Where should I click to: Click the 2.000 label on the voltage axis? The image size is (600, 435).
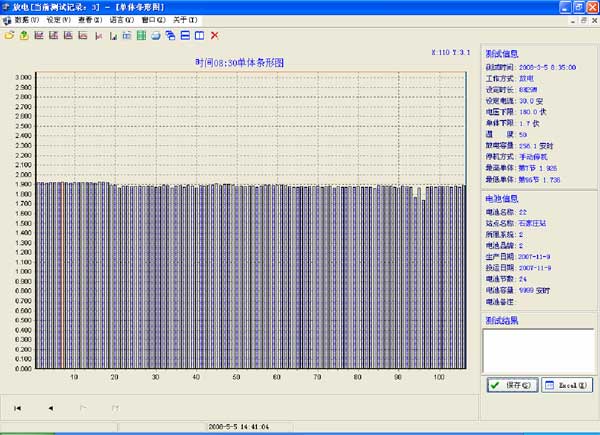pos(23,174)
